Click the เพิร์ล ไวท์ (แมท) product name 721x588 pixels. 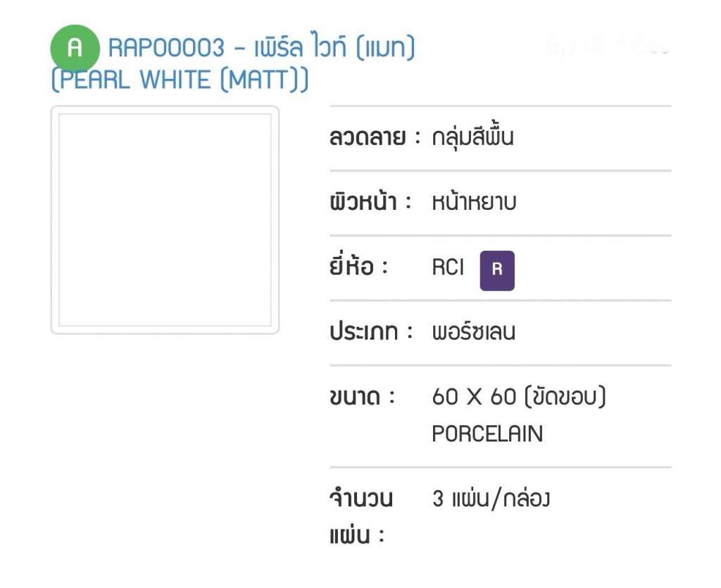pos(334,47)
